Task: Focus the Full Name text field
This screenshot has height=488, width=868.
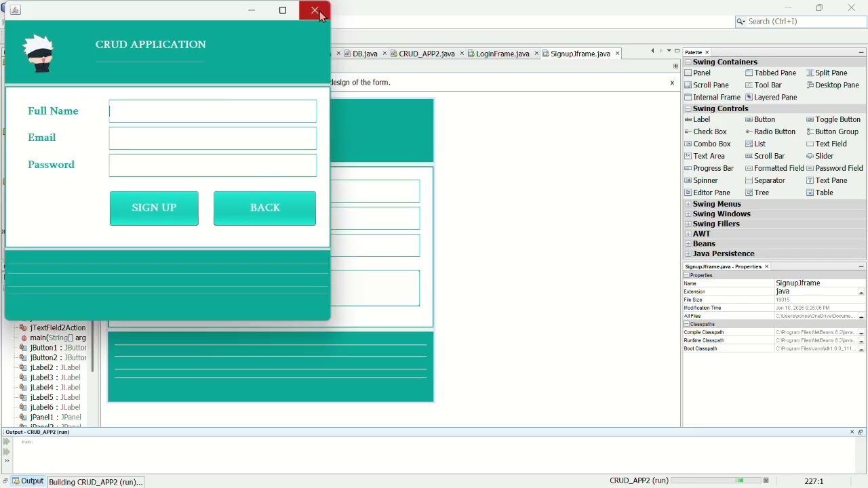Action: coord(213,111)
